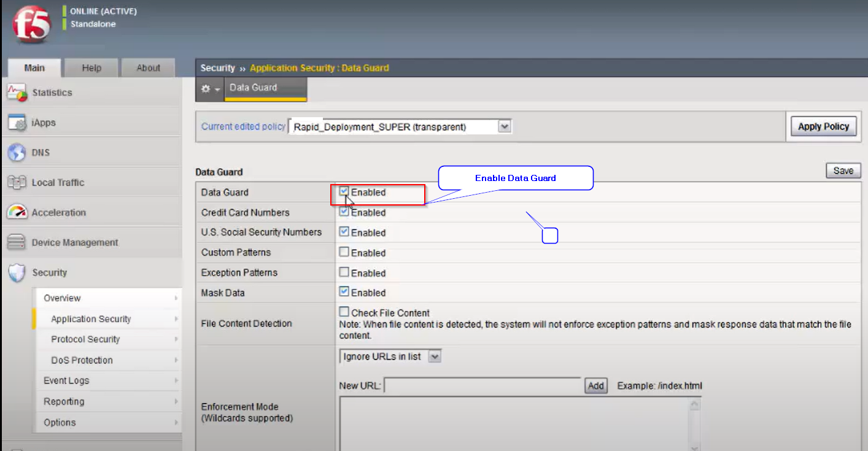Open the Ignore URLs in list dropdown

coord(390,357)
